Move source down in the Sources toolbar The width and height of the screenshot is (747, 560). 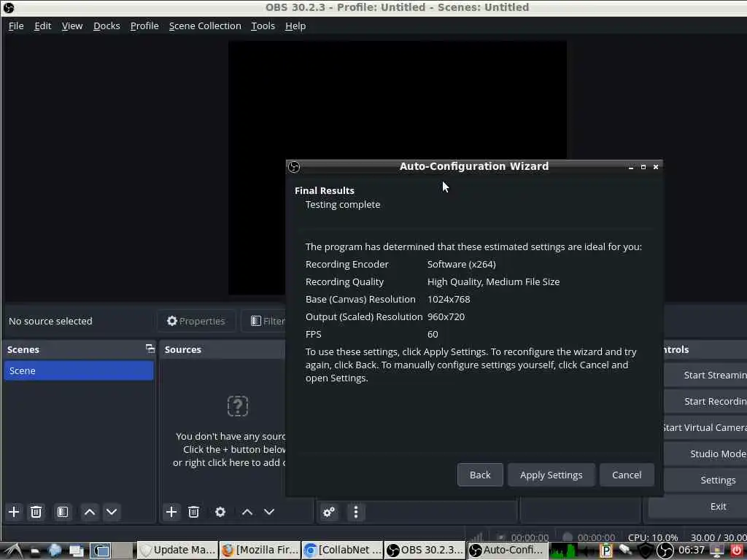[x=269, y=512]
